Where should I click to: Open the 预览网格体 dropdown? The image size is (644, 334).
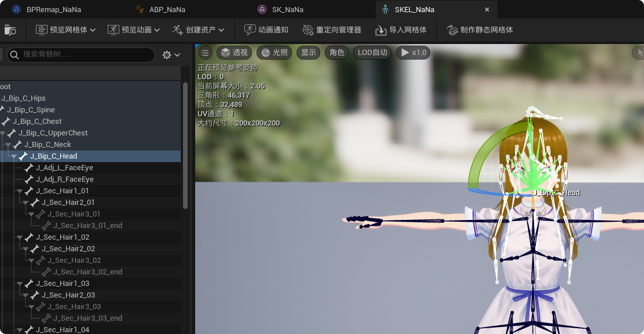(x=65, y=30)
